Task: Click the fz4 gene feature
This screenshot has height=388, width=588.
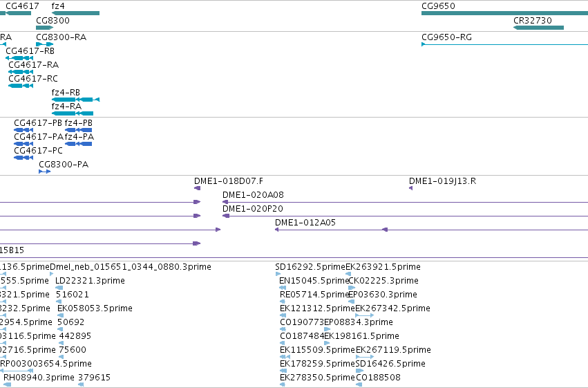Action: click(75, 13)
